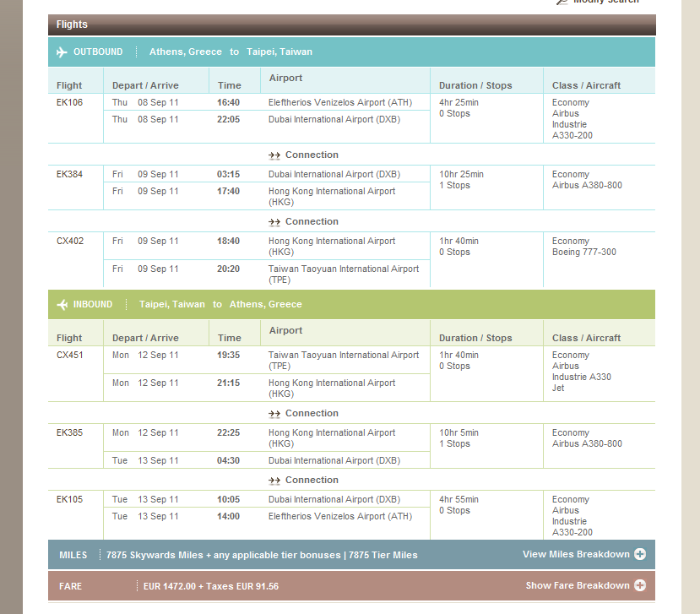Click connection arrows icon between CX451 and EK385
The width and height of the screenshot is (700, 614).
pyautogui.click(x=274, y=414)
